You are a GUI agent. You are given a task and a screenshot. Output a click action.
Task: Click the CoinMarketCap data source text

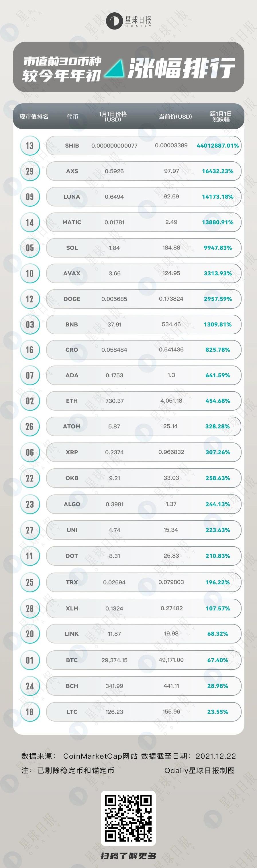click(100, 756)
